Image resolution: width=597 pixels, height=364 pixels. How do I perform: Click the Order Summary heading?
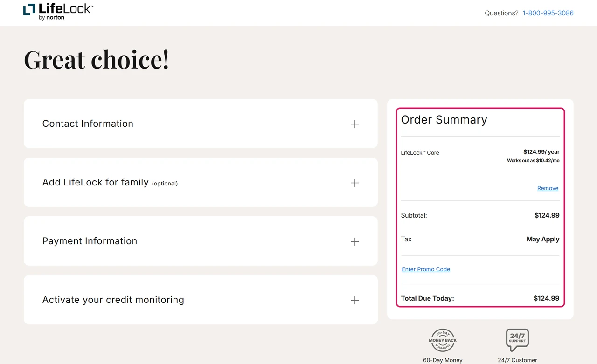point(444,120)
